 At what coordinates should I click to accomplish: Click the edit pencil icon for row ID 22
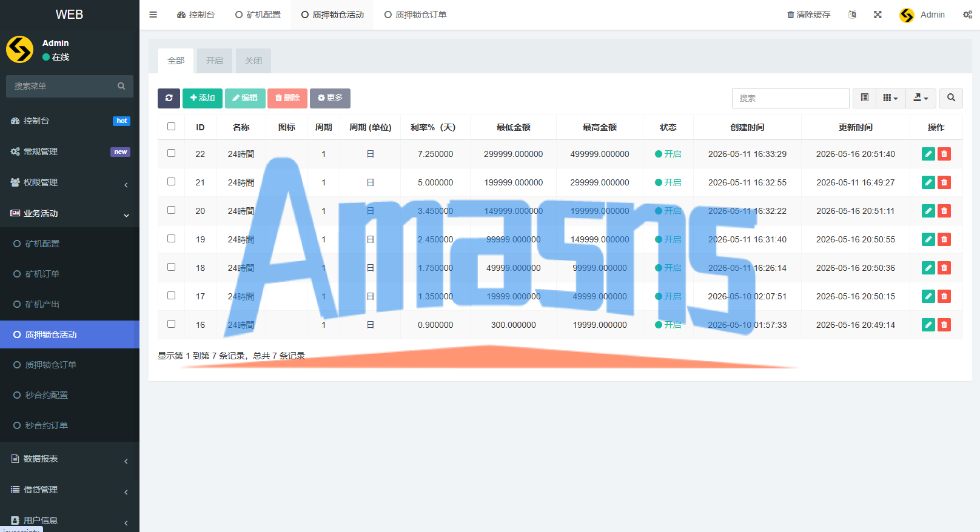[928, 154]
